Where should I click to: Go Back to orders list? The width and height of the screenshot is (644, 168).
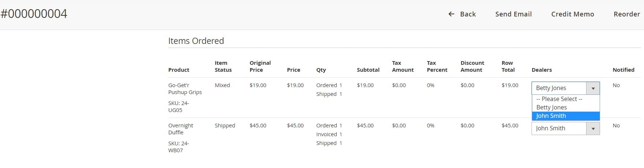pos(462,14)
